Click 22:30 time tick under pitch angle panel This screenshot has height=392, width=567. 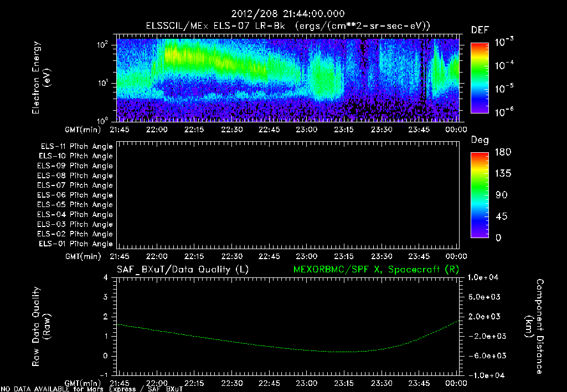click(232, 256)
